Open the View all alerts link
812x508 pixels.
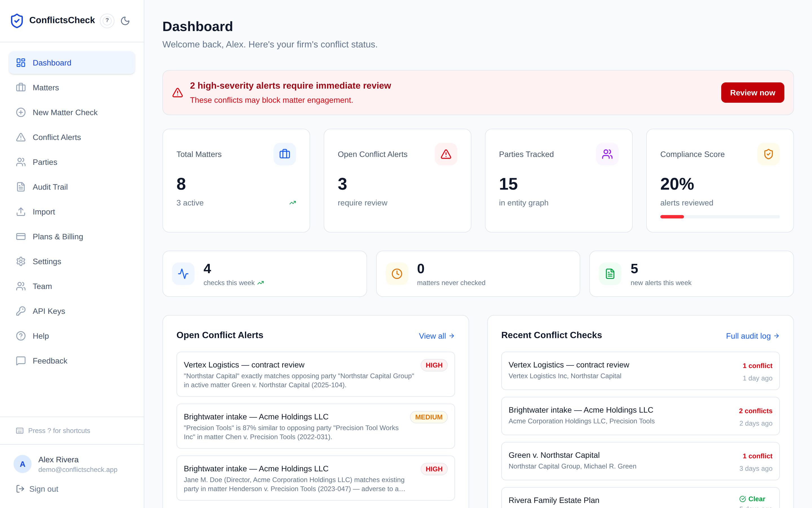pyautogui.click(x=436, y=336)
